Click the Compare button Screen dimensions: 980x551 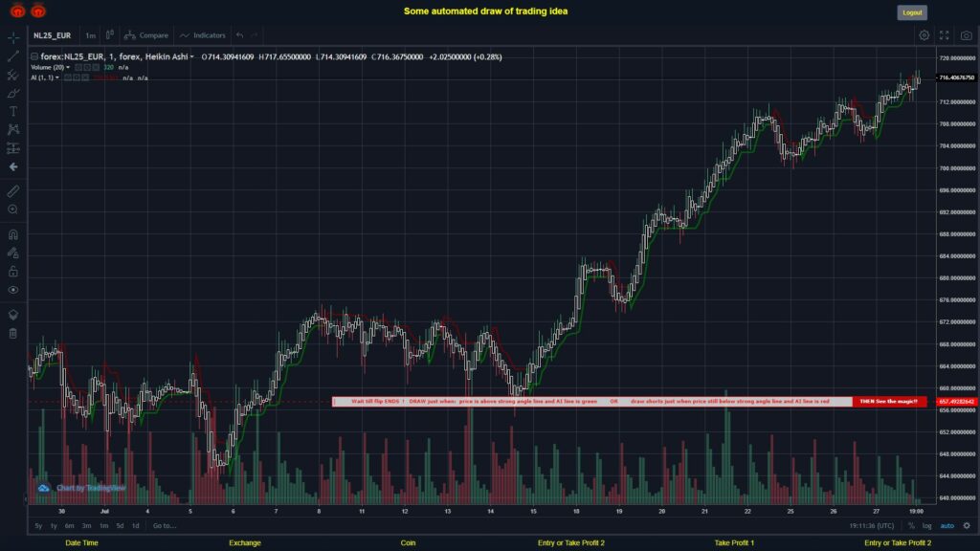(x=146, y=35)
